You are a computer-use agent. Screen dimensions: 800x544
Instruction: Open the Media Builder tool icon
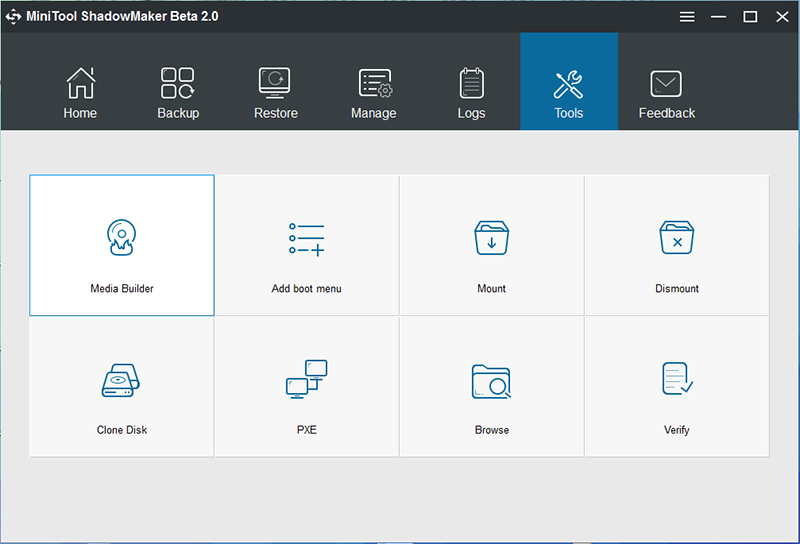(x=122, y=238)
